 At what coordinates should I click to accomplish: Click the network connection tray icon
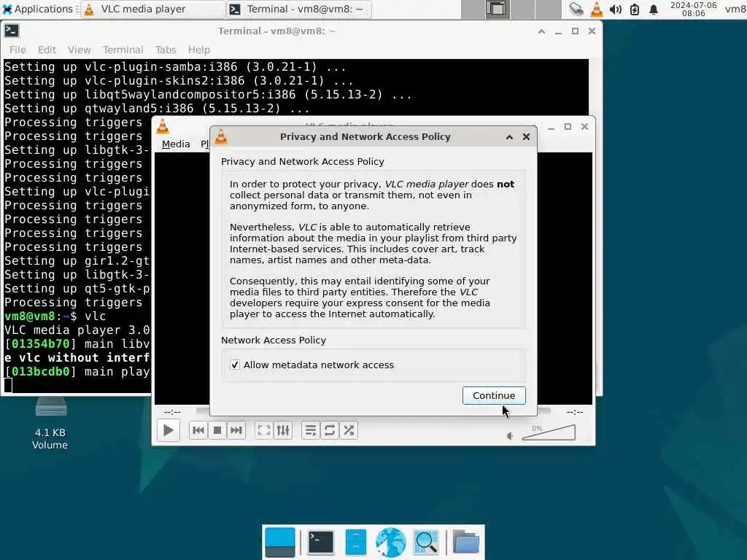coord(576,9)
